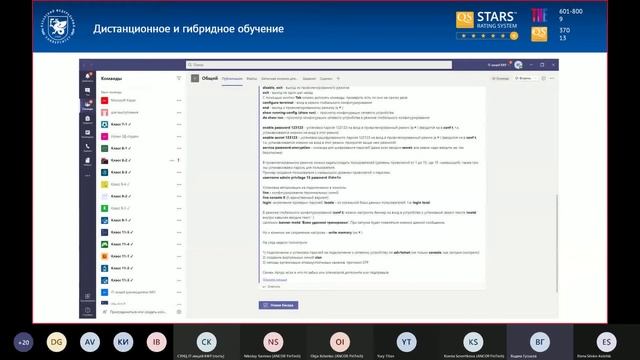This screenshot has width=640, height=360.
Task: Select the Класс 9-1 team row
Action: click(x=141, y=220)
